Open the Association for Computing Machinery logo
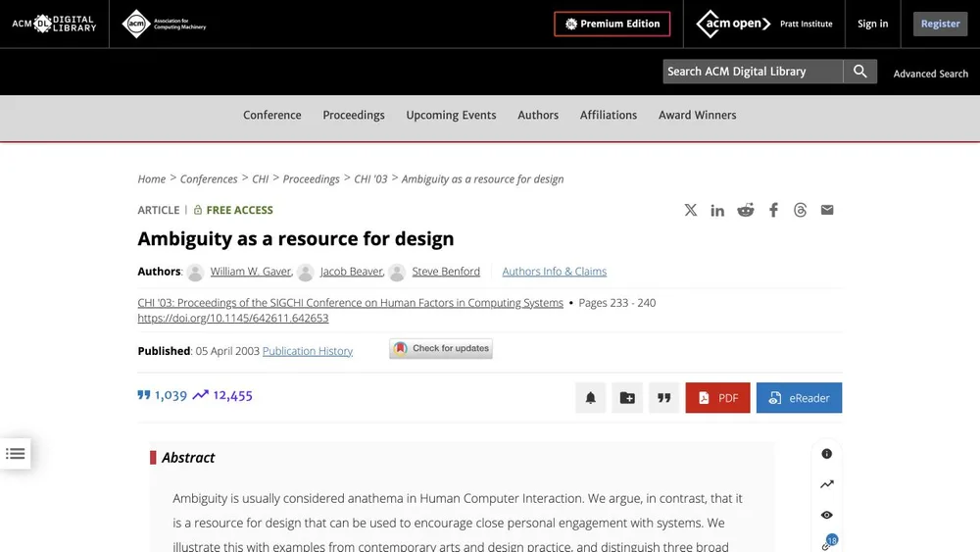 pos(165,24)
